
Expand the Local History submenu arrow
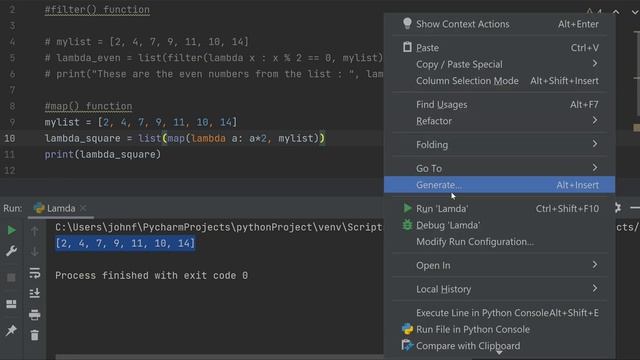click(x=595, y=288)
